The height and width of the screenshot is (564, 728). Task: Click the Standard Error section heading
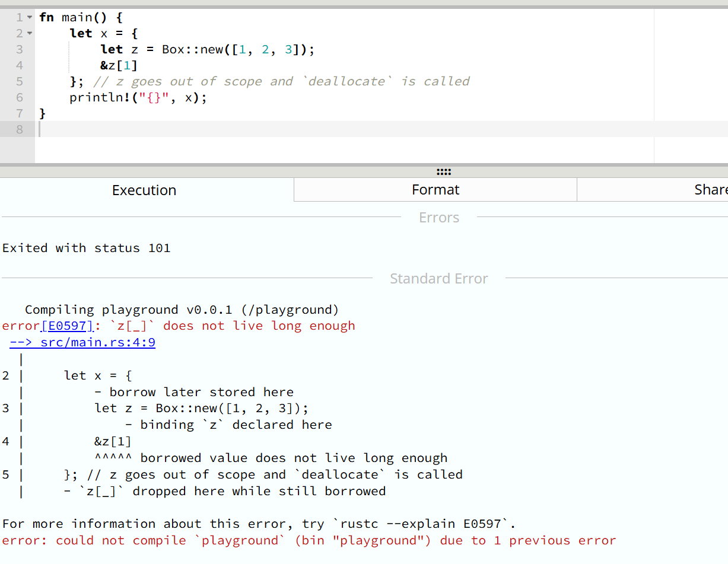pyautogui.click(x=439, y=279)
